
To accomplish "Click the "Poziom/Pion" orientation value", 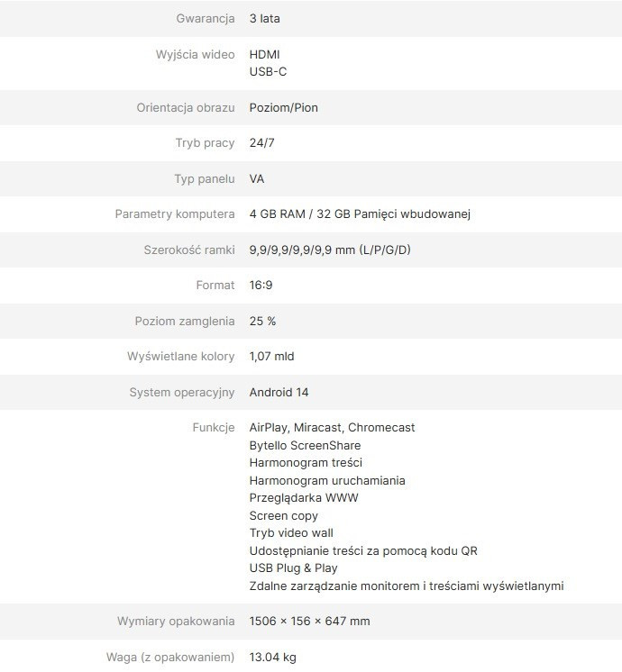I will coord(283,107).
